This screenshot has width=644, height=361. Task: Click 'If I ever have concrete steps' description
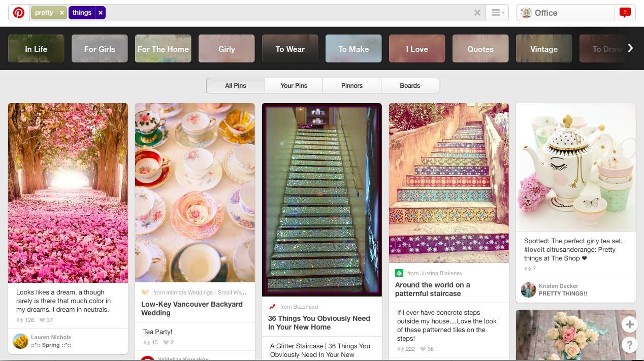447,325
